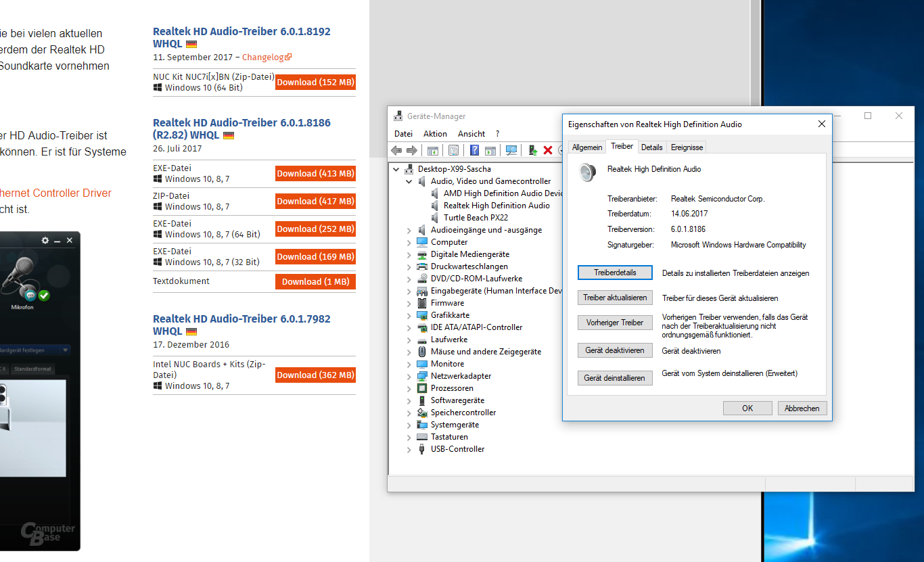Click Abbrechen in the properties dialog
Screen dimensions: 924x562
click(x=802, y=408)
